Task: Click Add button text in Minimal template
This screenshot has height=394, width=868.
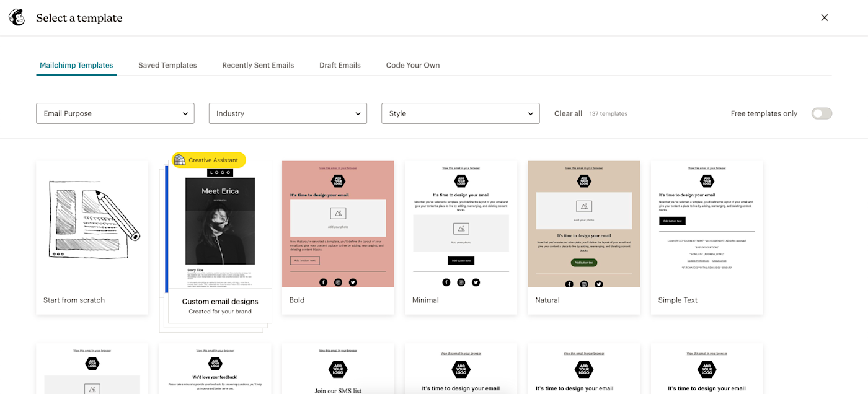Action: click(461, 261)
